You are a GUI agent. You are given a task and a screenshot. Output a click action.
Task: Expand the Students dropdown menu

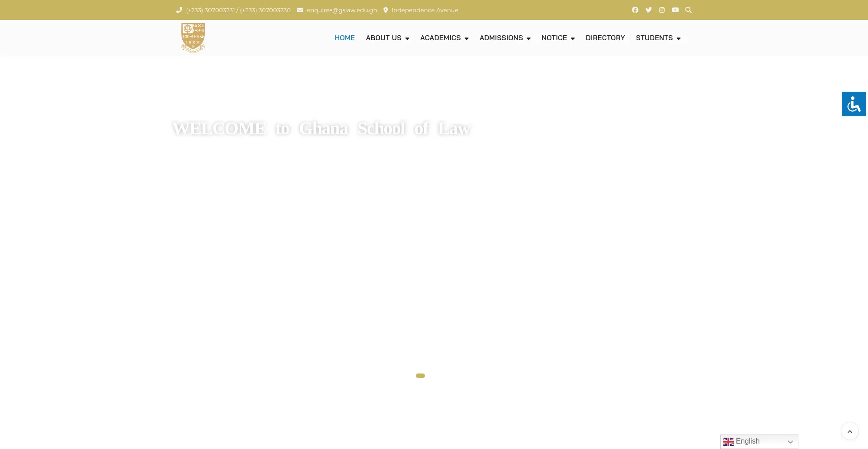[x=658, y=38]
